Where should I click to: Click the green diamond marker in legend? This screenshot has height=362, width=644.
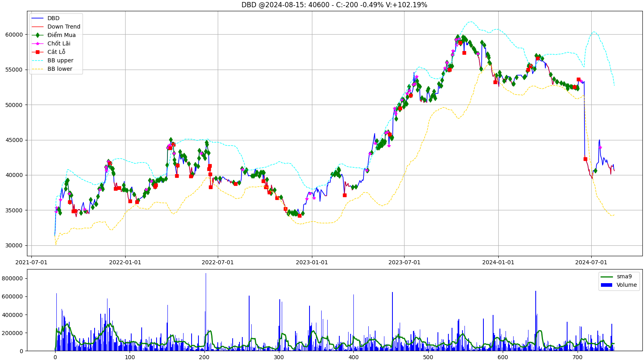coord(37,35)
